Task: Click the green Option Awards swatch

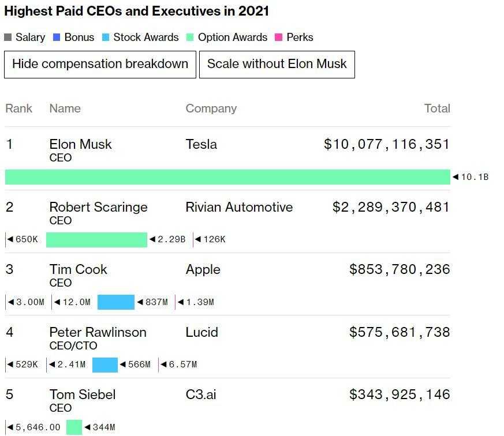Action: (190, 37)
